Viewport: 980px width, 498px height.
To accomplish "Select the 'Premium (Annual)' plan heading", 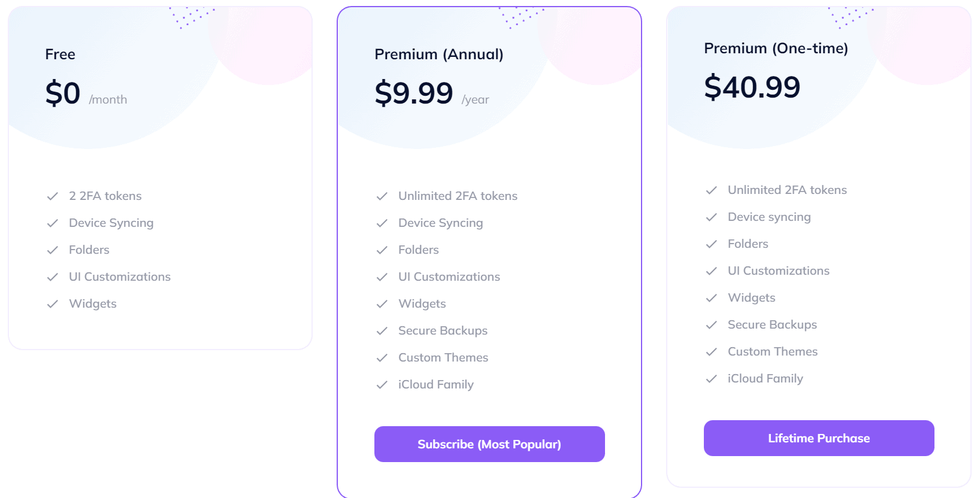I will tap(439, 54).
